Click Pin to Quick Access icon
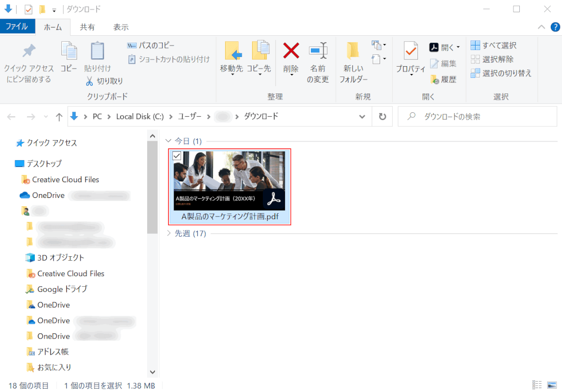562x392 pixels. pyautogui.click(x=28, y=51)
